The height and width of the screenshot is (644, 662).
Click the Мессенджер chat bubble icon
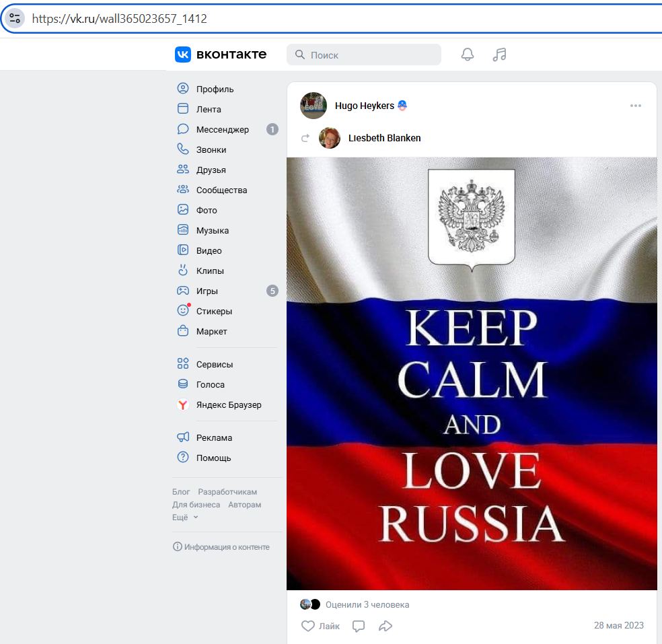[183, 129]
